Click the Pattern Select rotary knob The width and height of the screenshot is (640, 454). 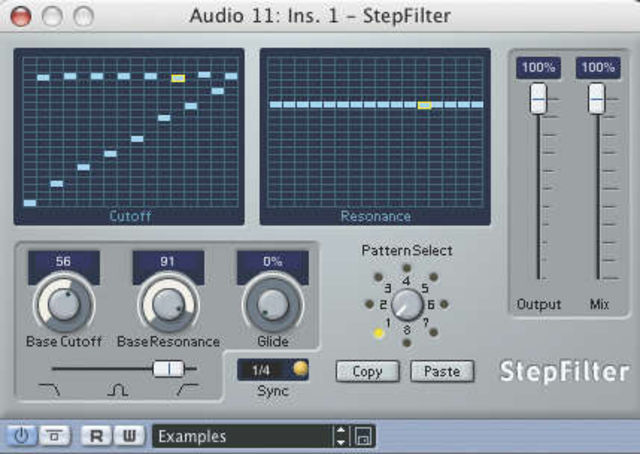pos(407,305)
